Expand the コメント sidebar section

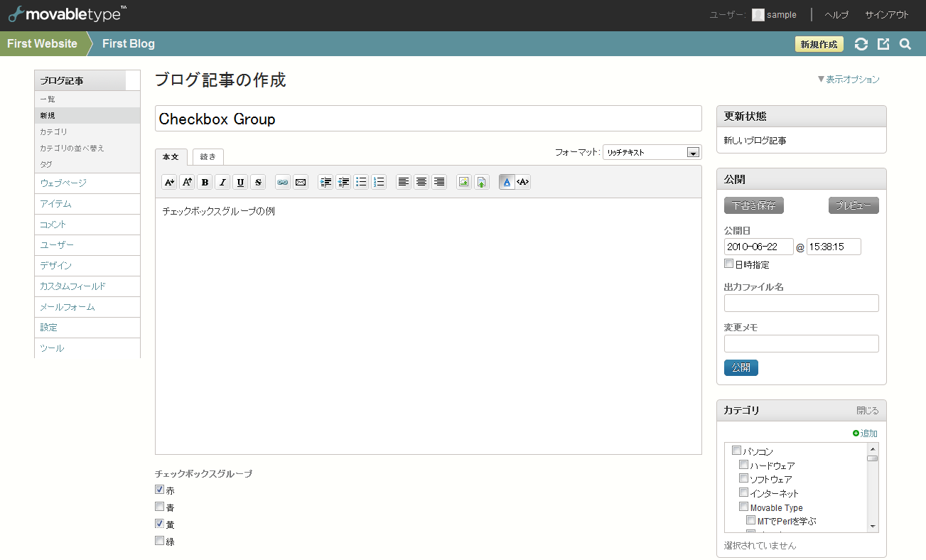coord(87,225)
